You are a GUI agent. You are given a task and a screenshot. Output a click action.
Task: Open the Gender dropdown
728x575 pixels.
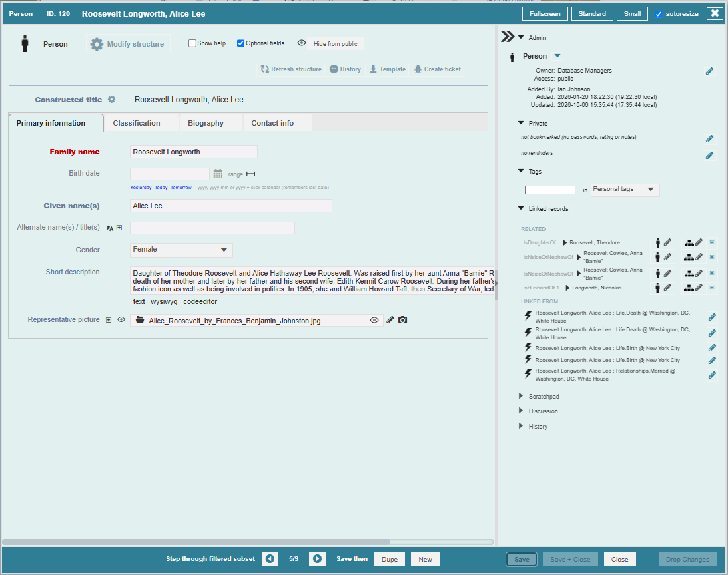pos(182,250)
